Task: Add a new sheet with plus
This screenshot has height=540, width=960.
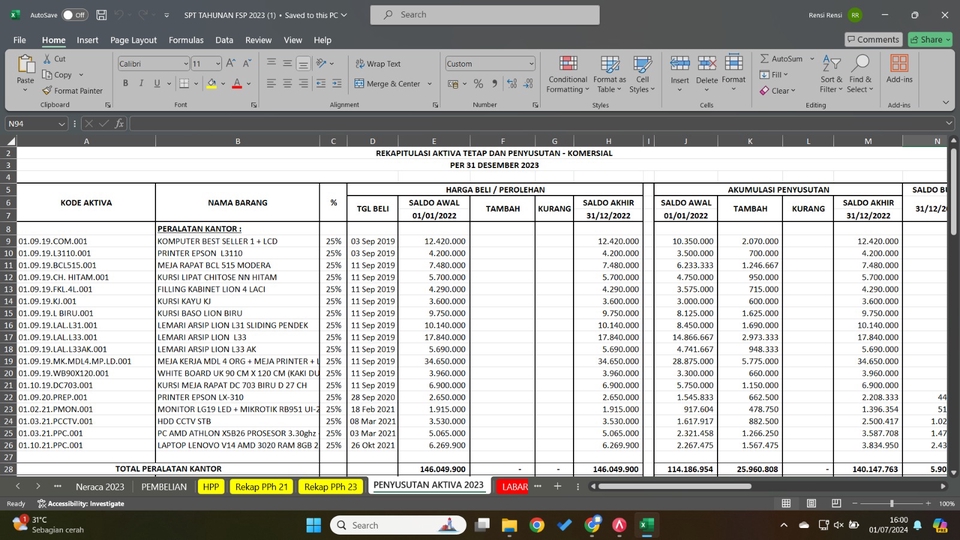Action: (x=557, y=486)
